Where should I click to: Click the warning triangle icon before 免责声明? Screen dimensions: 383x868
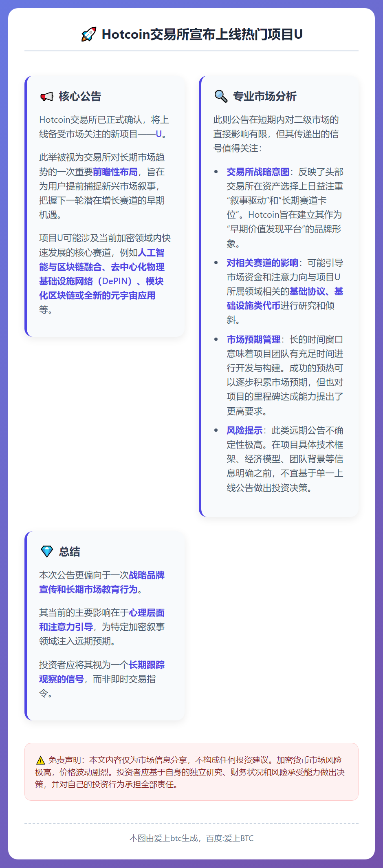coord(40,760)
